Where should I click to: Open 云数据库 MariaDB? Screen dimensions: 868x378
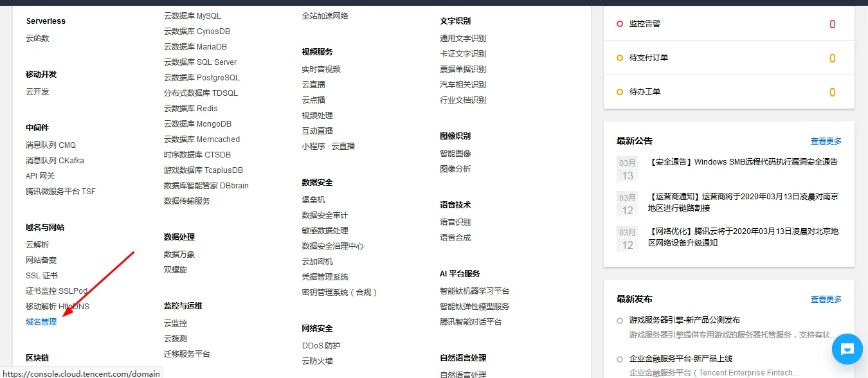point(195,47)
